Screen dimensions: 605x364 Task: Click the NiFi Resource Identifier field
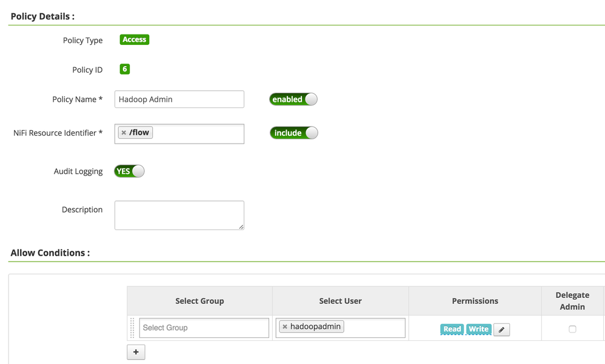click(197, 134)
